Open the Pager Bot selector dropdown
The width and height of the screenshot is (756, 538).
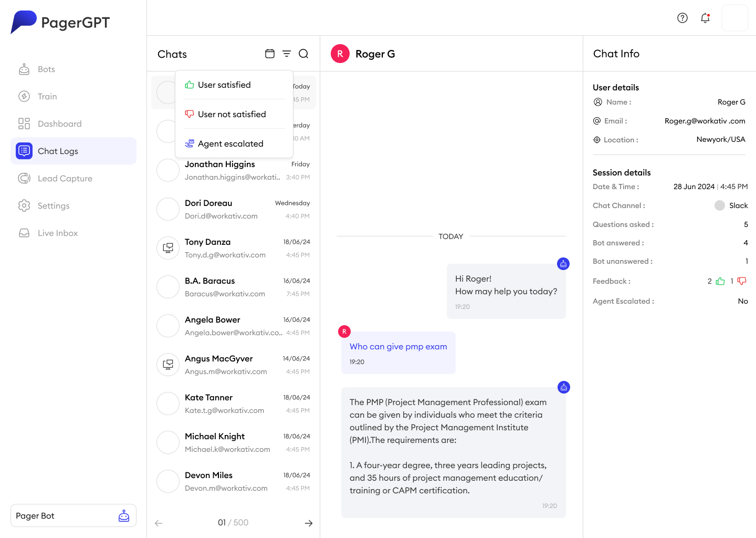(x=73, y=515)
